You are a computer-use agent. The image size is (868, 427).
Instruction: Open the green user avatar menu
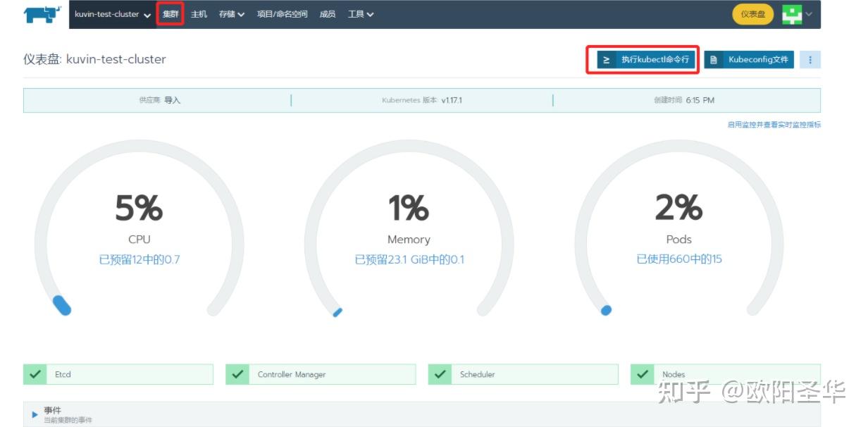[792, 14]
